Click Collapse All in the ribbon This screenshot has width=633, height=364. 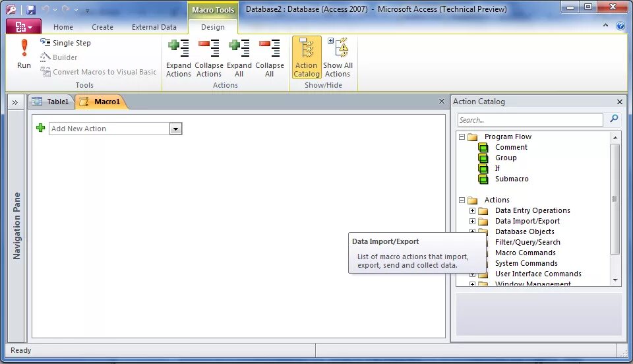pyautogui.click(x=269, y=58)
